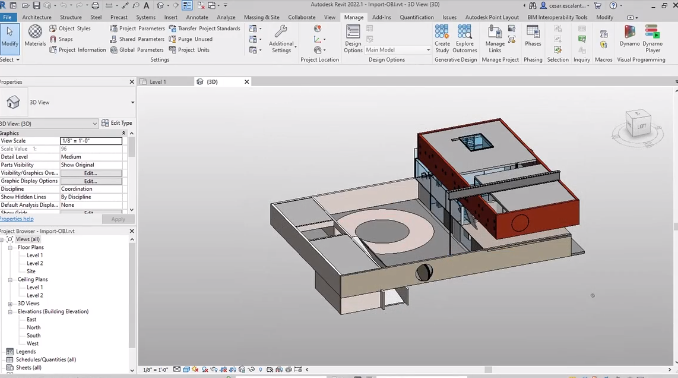Open Main Model design option dropdown

(x=398, y=50)
